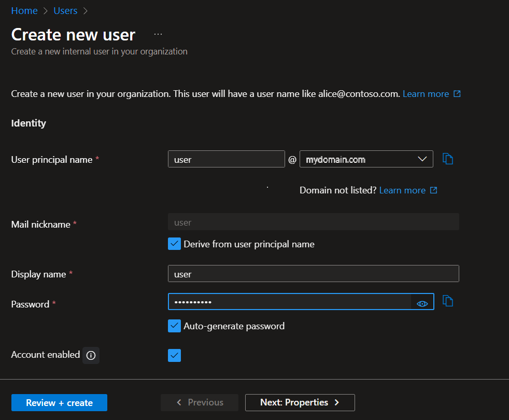Uncheck Derive from user principal name
Image resolution: width=509 pixels, height=420 pixels.
pyautogui.click(x=175, y=244)
